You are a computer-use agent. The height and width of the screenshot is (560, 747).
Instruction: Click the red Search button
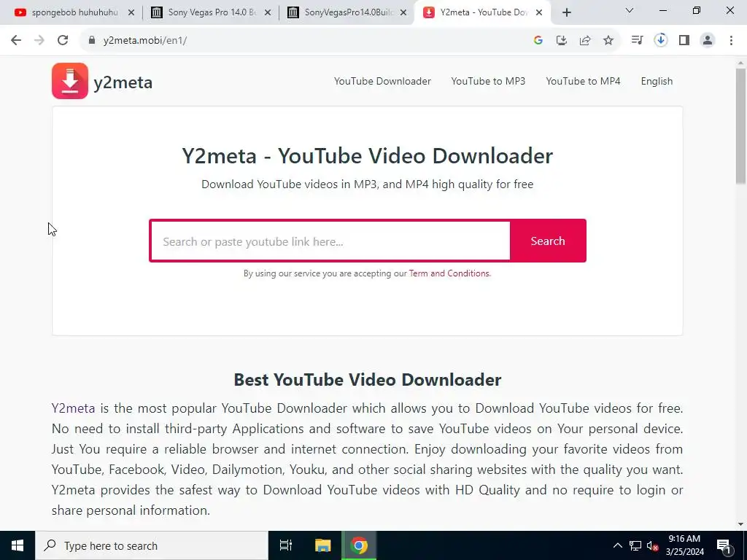(548, 241)
